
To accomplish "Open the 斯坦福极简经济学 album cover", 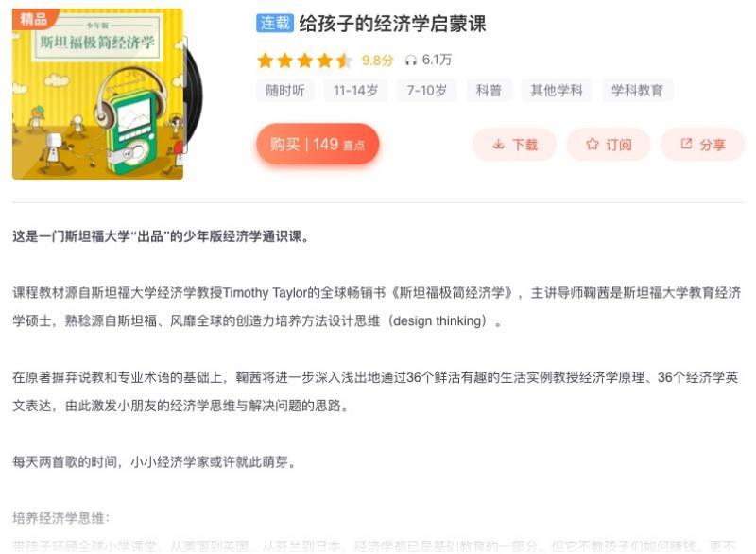I will 98,94.
